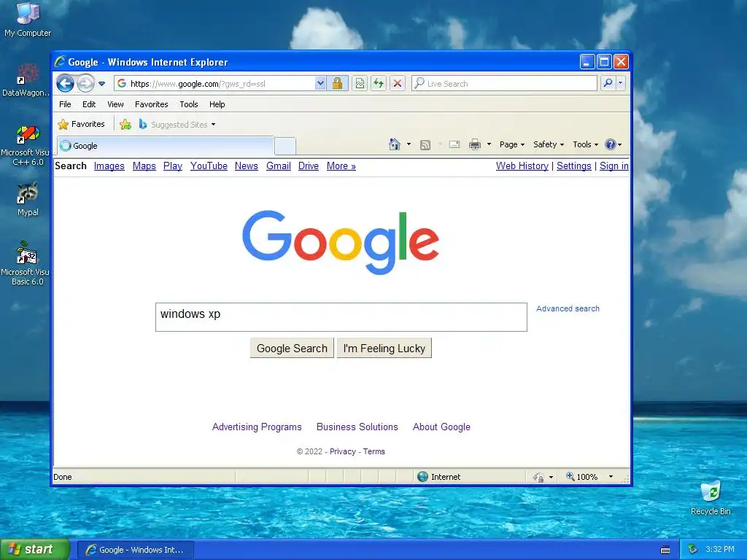The image size is (747, 560).
Task: Open the Favorites star center button
Action: (81, 124)
